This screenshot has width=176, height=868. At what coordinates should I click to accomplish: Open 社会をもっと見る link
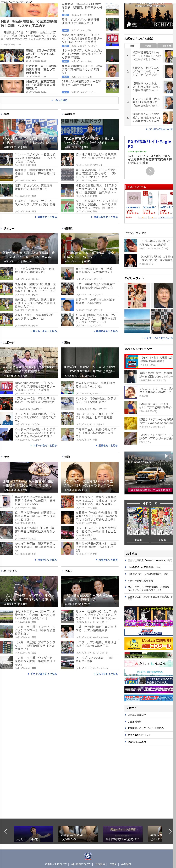[46, 560]
